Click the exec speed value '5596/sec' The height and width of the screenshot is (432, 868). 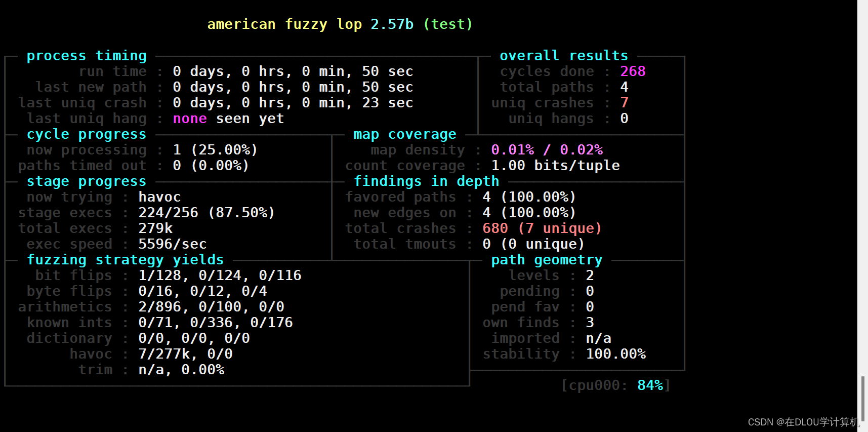(x=173, y=244)
